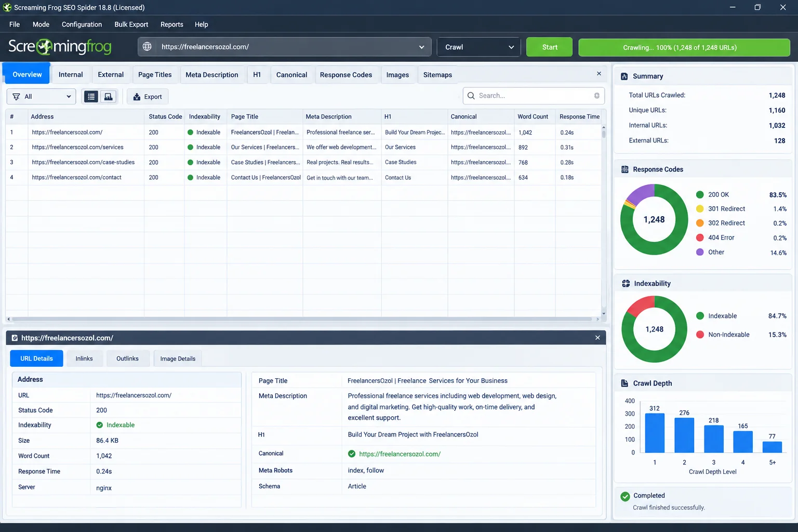The width and height of the screenshot is (798, 532).
Task: Click the yellow 301 Redirect legend swatch
Action: (x=700, y=209)
